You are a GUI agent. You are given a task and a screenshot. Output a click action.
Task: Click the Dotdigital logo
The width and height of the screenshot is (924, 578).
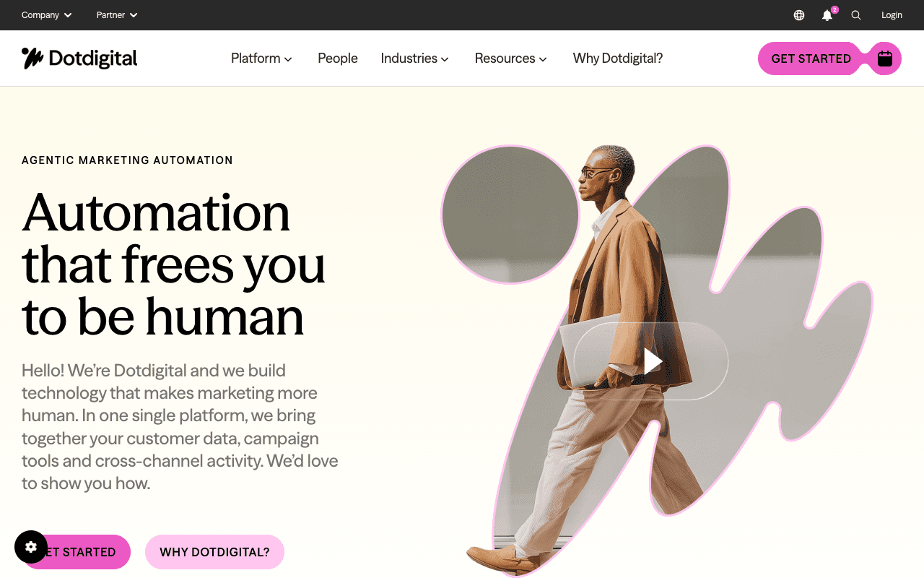point(79,59)
